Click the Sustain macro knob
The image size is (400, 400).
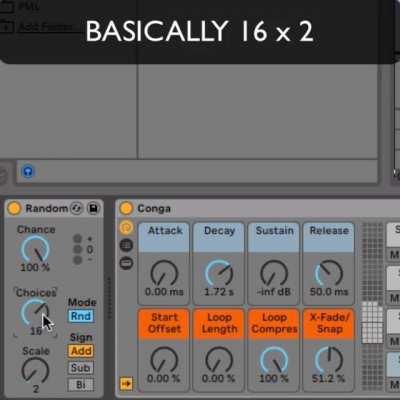tap(274, 273)
